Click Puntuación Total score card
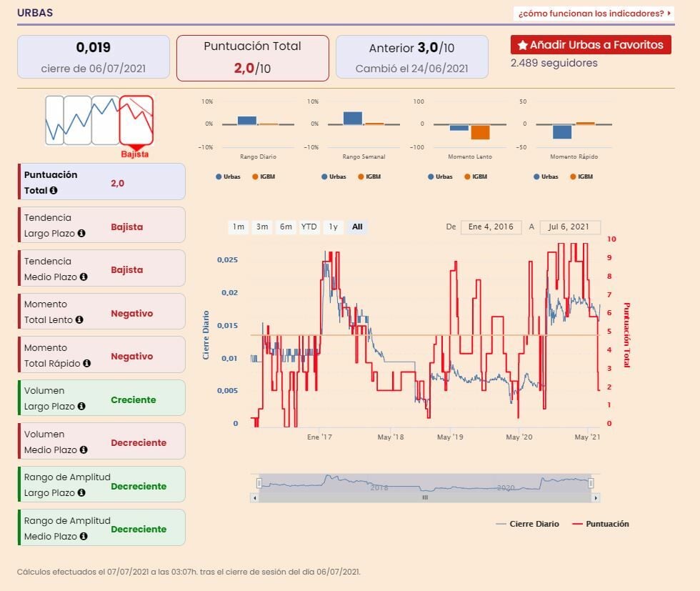Viewport: 700px width, 591px height. click(253, 58)
